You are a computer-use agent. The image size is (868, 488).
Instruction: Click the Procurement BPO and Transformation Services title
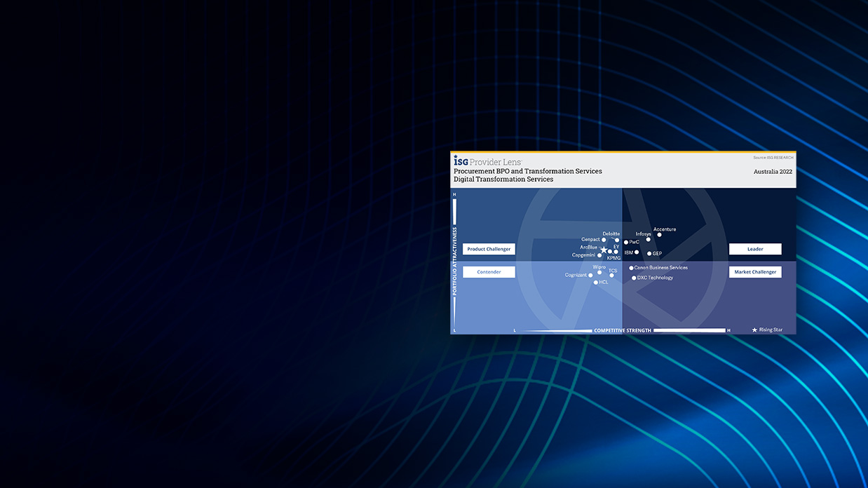pos(528,171)
